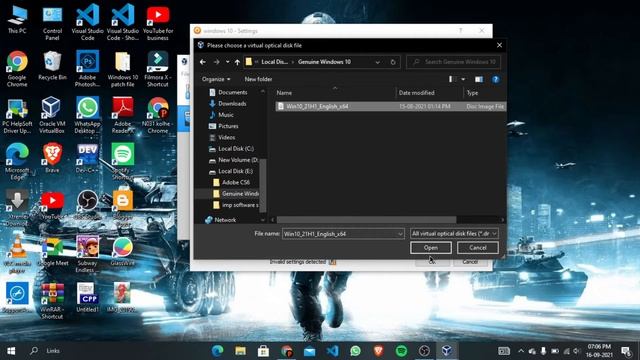Select Music in navigation pane
This screenshot has width=640, height=360.
pos(226,115)
